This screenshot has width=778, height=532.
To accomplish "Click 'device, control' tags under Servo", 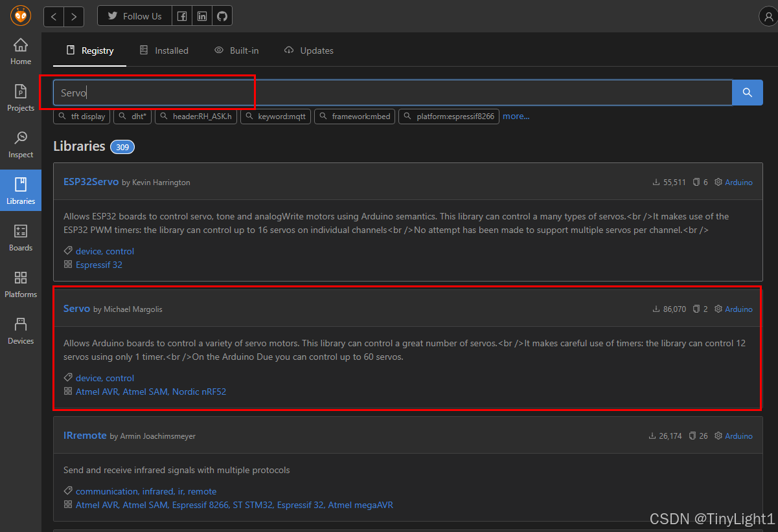I will click(105, 378).
